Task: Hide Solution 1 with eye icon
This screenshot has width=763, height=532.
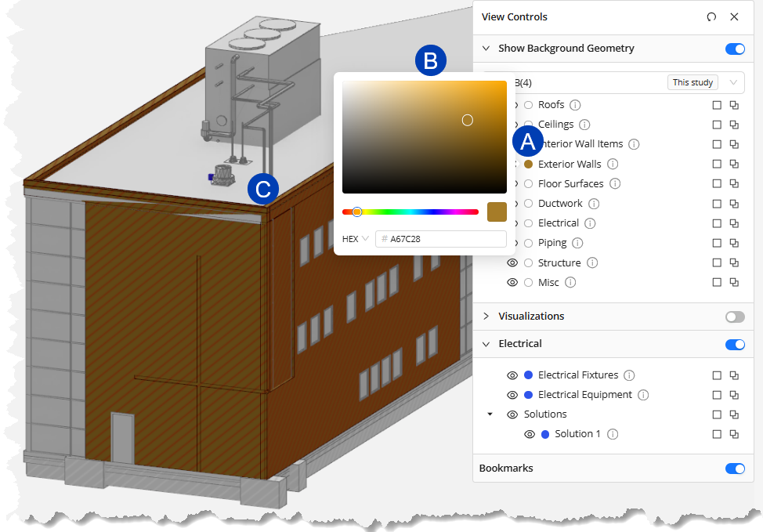Action: 530,434
